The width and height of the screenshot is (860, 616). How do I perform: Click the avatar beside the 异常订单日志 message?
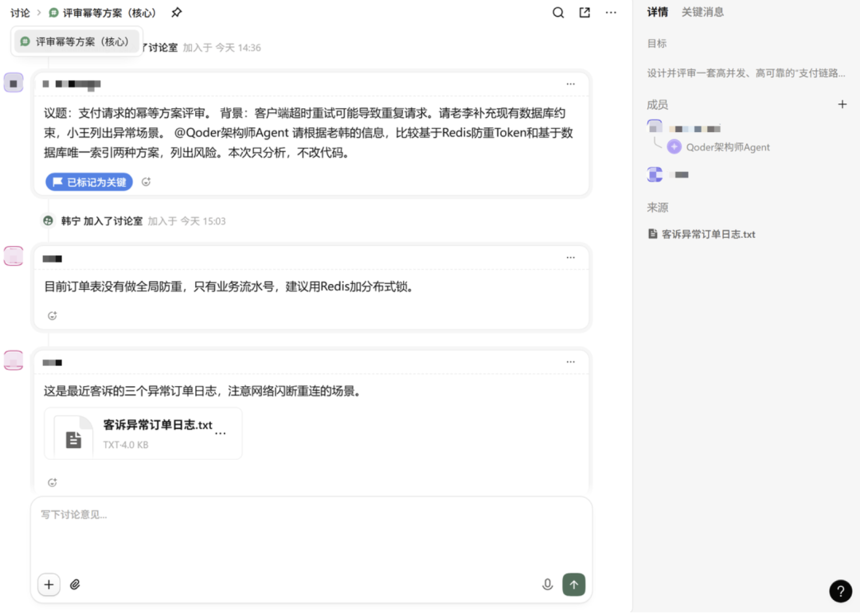point(14,360)
